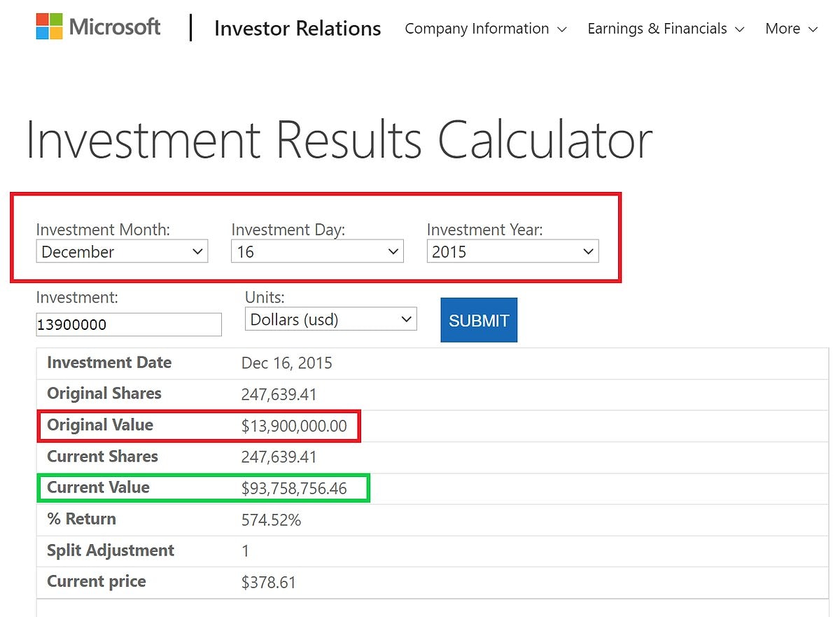
Task: Expand the Company Information menu
Action: coord(485,29)
